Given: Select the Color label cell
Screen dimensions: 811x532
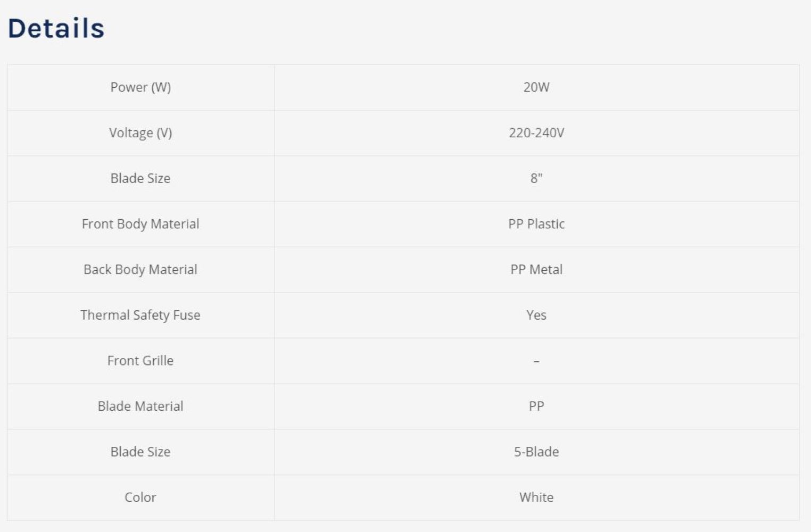Looking at the screenshot, I should point(140,497).
